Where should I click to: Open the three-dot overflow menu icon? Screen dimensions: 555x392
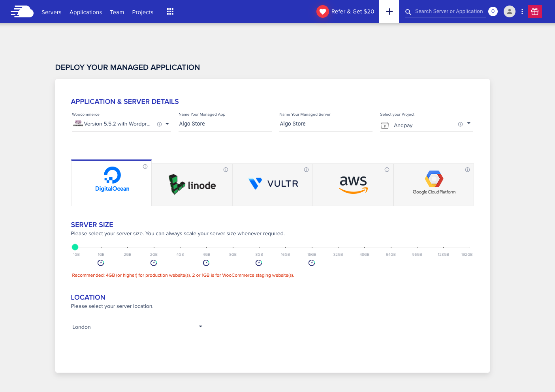pyautogui.click(x=522, y=11)
